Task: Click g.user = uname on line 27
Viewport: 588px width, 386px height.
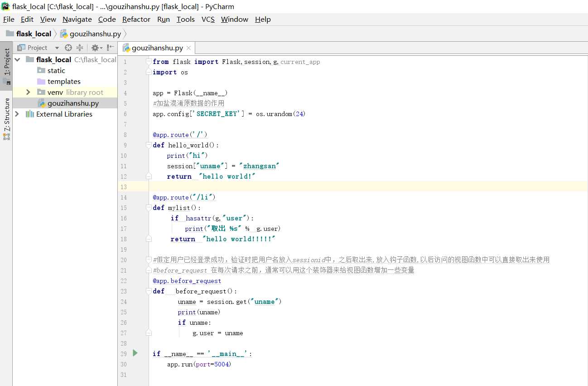Action: (x=217, y=332)
